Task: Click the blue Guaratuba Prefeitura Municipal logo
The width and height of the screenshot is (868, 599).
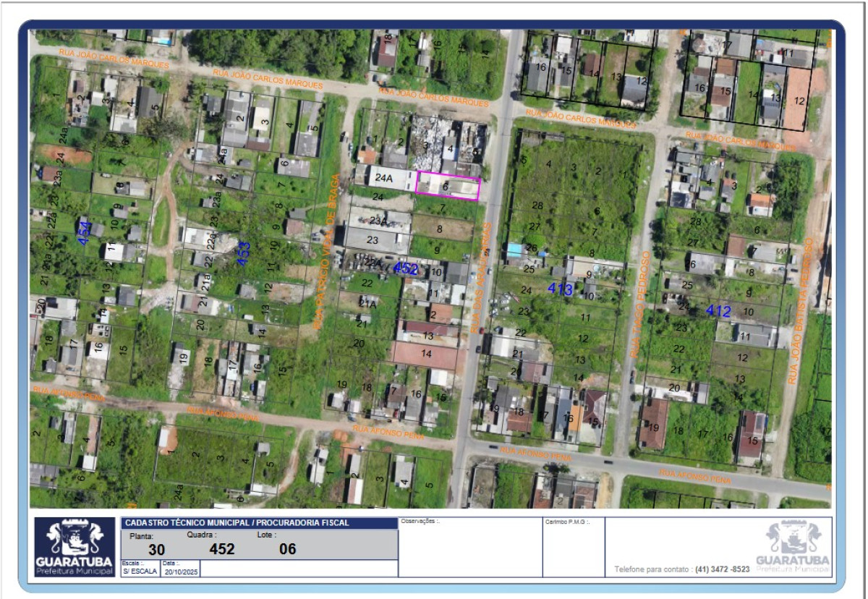Action: click(75, 547)
